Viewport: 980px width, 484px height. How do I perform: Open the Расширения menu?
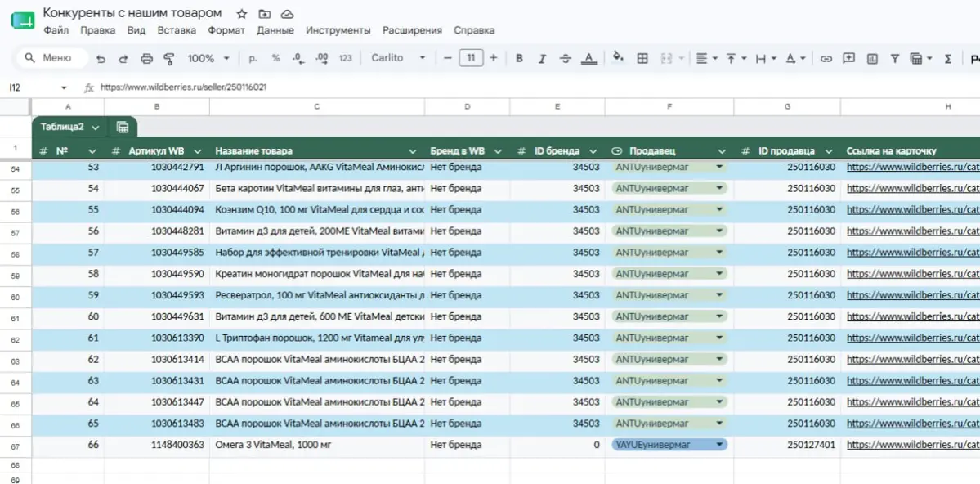point(413,30)
